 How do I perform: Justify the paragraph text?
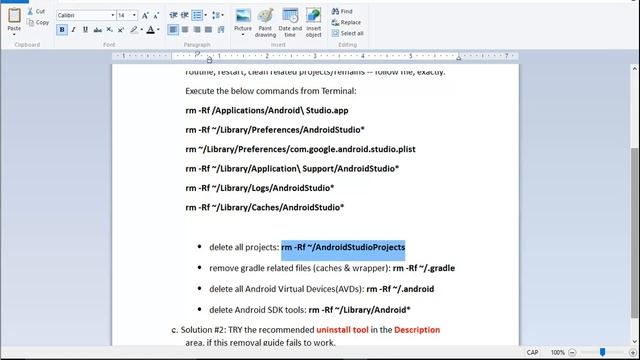pos(209,29)
